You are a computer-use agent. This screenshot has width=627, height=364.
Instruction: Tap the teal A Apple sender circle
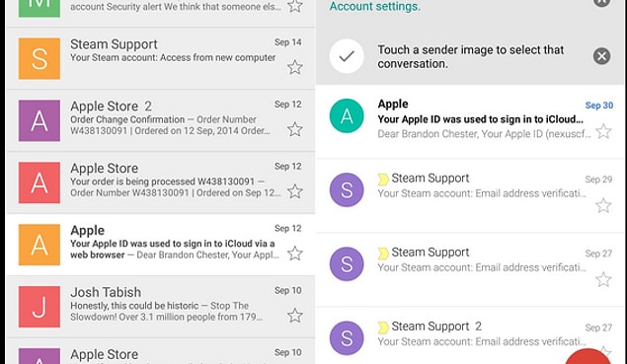click(x=347, y=115)
